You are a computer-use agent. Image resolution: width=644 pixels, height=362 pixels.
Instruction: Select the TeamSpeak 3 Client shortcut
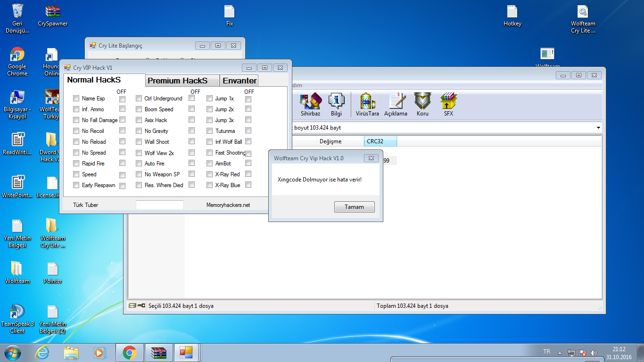[17, 319]
